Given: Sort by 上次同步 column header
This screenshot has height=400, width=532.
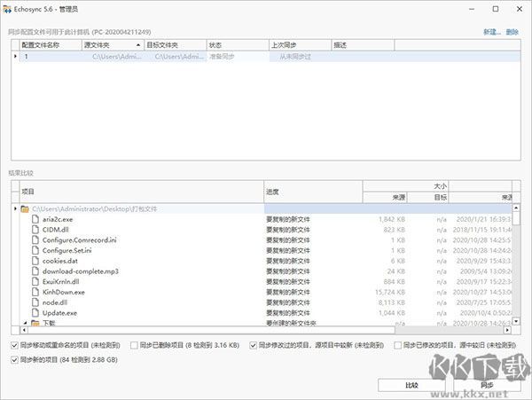Looking at the screenshot, I should (x=300, y=45).
